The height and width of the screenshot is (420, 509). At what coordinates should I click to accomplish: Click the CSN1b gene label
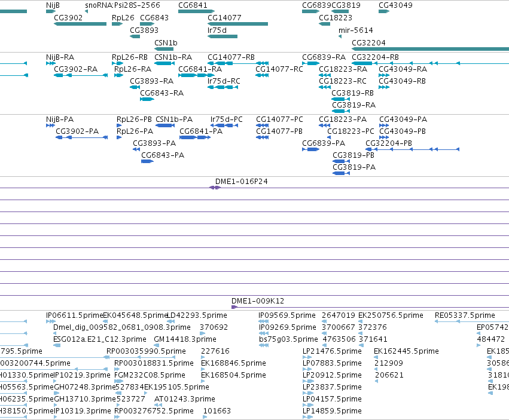click(166, 43)
